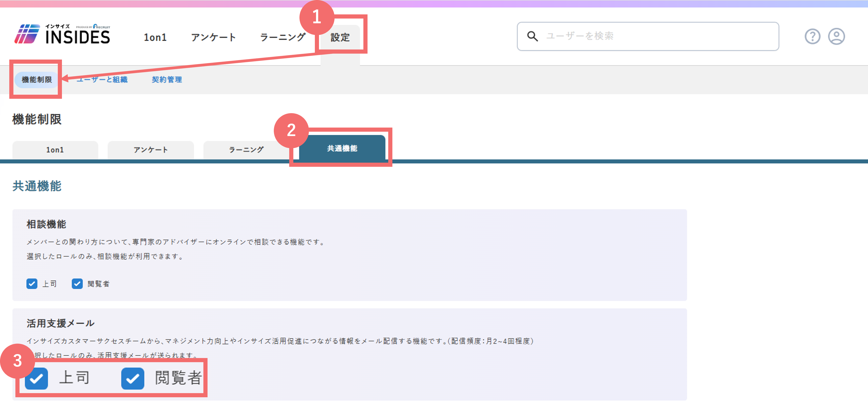Uncheck 上司 under 活用支援メール
868x415 pixels.
tap(36, 379)
